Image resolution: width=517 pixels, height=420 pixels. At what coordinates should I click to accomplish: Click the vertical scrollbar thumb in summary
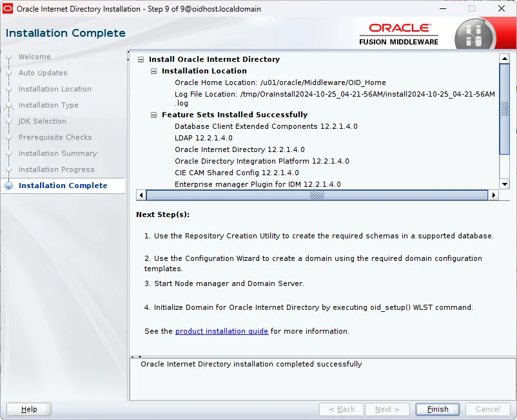pyautogui.click(x=505, y=109)
